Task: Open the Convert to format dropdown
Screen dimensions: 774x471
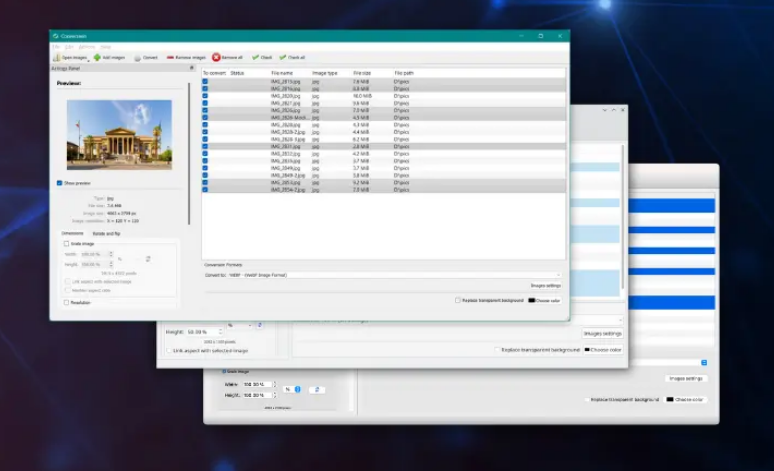Action: [x=383, y=275]
